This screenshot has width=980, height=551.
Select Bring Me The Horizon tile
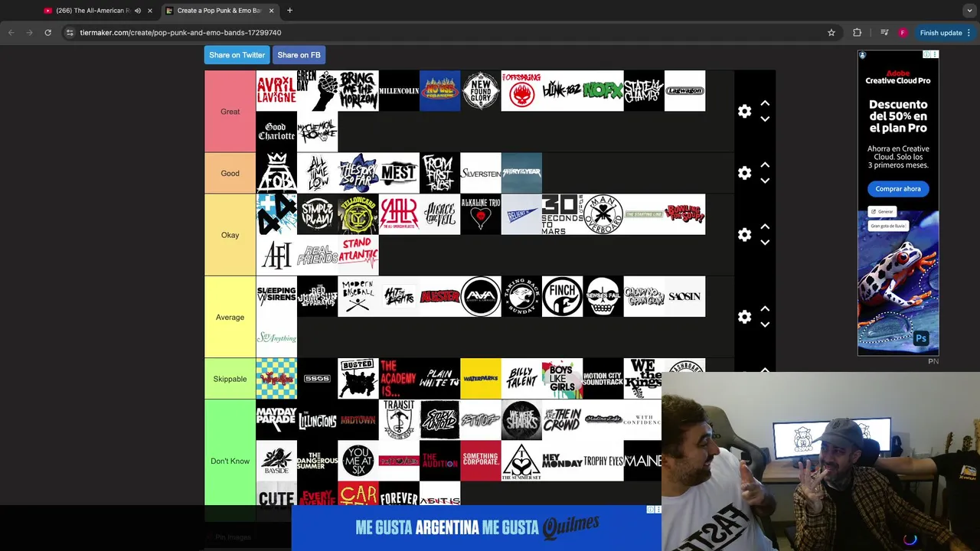click(x=358, y=91)
